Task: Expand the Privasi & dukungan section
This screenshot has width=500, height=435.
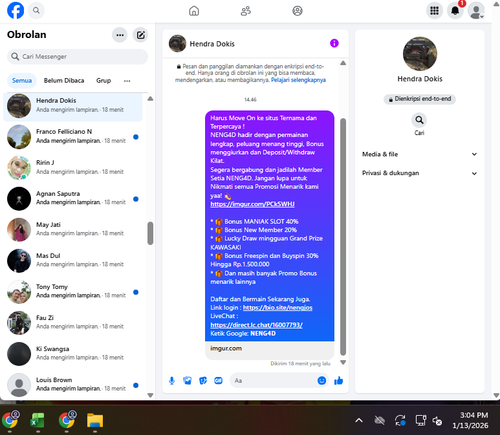Action: click(x=419, y=173)
